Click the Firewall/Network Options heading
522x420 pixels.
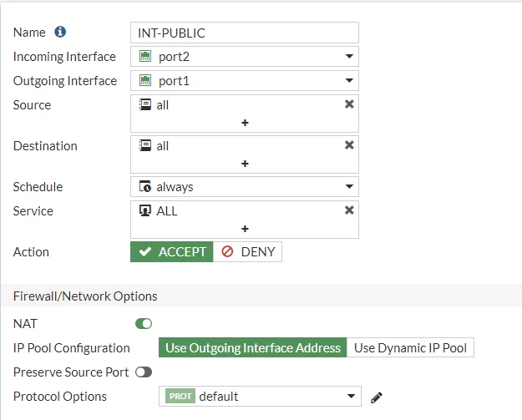click(85, 296)
